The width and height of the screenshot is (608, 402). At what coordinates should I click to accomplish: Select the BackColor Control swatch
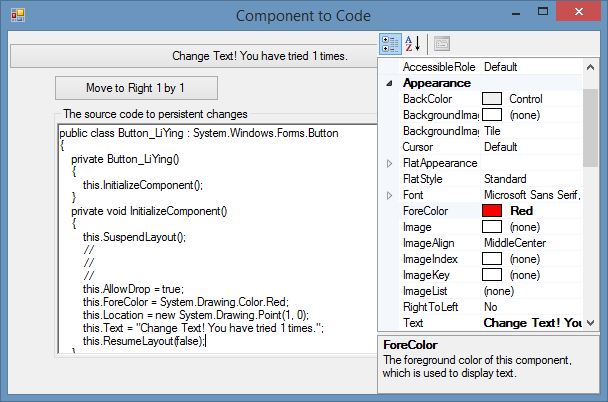click(492, 99)
